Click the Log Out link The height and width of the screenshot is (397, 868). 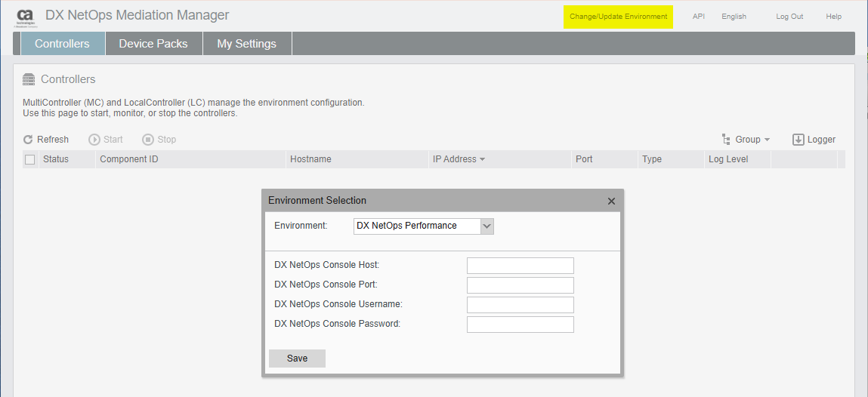[789, 17]
